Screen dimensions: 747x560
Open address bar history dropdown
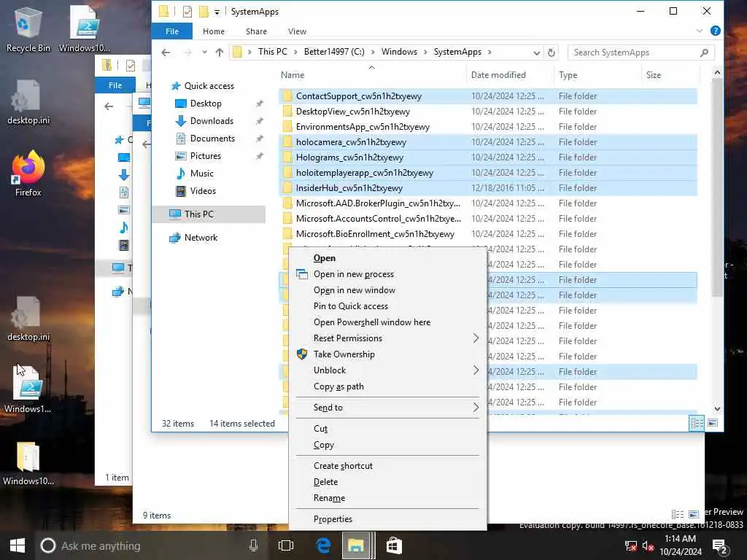point(536,52)
